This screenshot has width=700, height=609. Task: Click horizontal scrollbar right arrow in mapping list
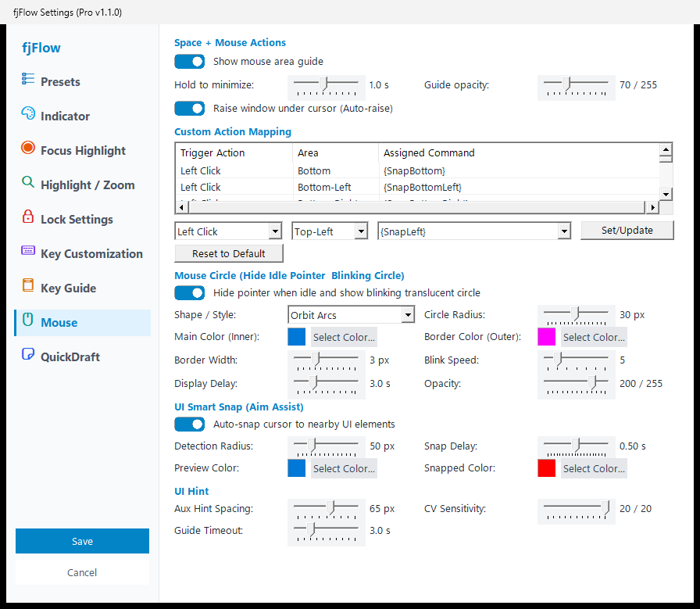pos(652,207)
